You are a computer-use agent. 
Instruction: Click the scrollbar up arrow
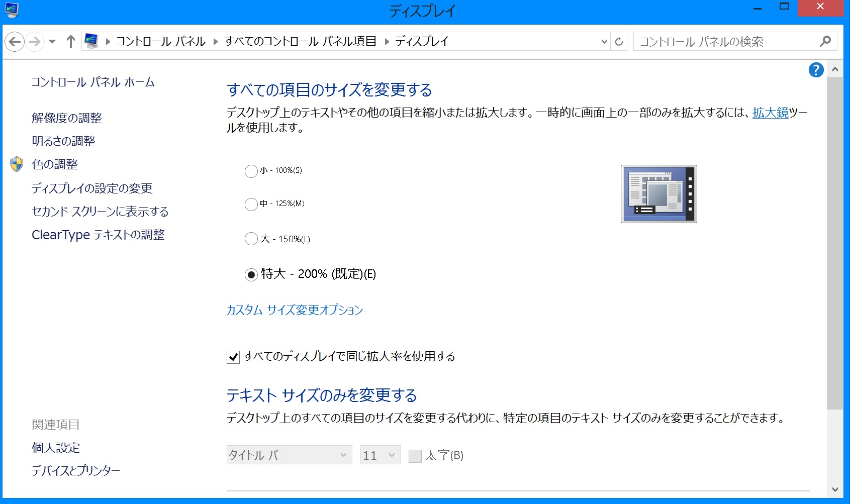click(x=835, y=69)
